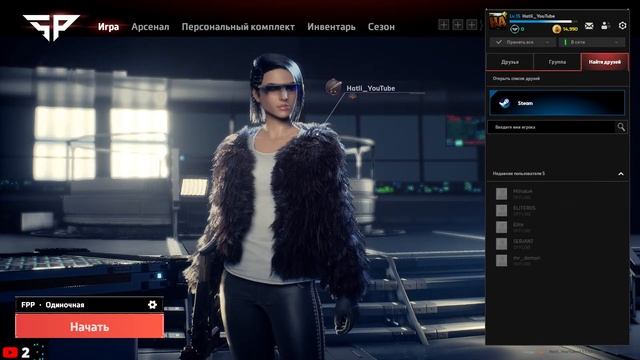Open the Игра tab

click(x=108, y=27)
